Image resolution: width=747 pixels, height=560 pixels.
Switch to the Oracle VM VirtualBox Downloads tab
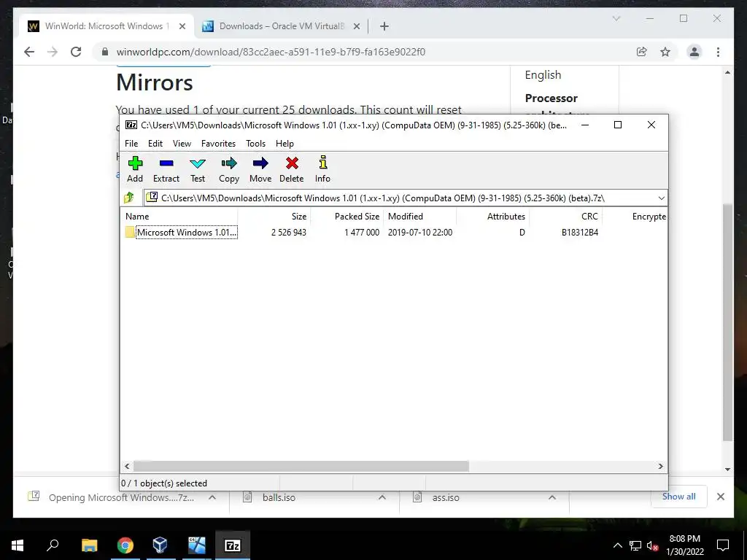tap(281, 26)
